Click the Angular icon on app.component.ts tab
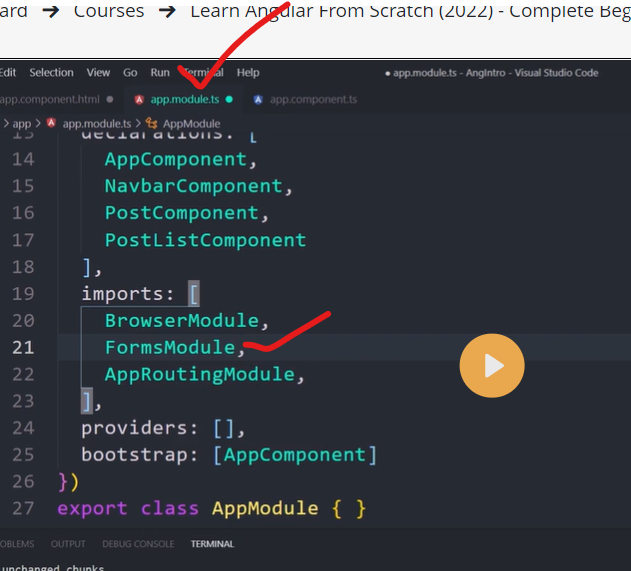Screen dimensions: 631x571 click(x=258, y=100)
